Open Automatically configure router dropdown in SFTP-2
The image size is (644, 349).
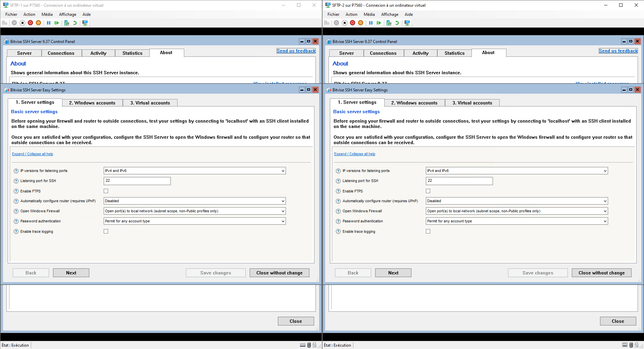[517, 201]
